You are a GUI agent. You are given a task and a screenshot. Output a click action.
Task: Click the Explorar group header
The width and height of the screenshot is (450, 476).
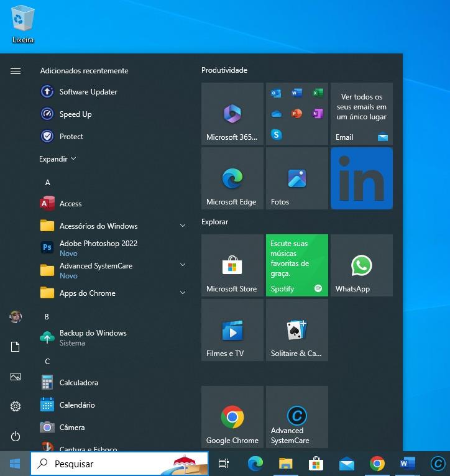pos(214,222)
